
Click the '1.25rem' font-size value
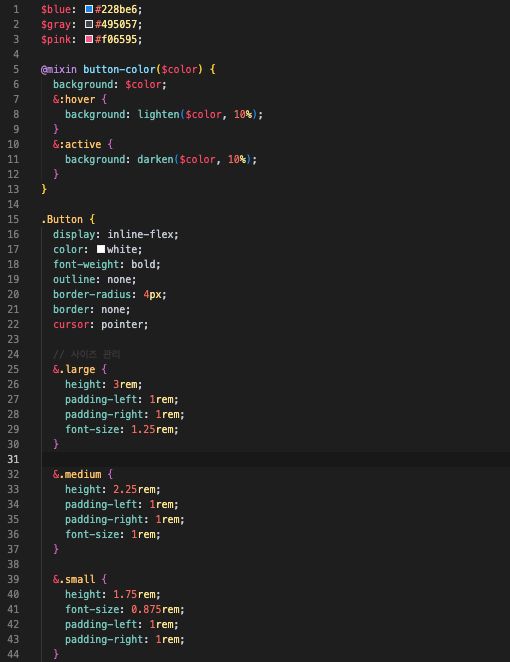(152, 429)
